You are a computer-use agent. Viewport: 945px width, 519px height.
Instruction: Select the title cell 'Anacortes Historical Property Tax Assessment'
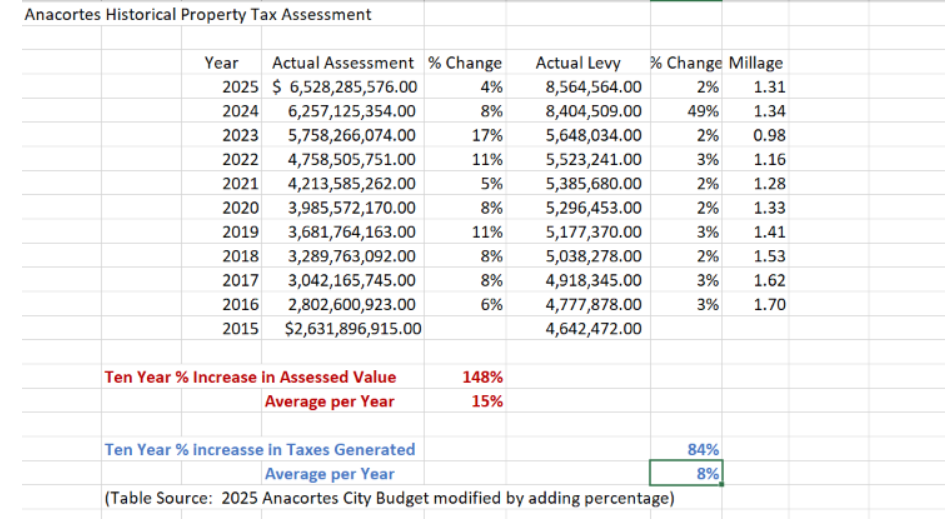tap(198, 14)
